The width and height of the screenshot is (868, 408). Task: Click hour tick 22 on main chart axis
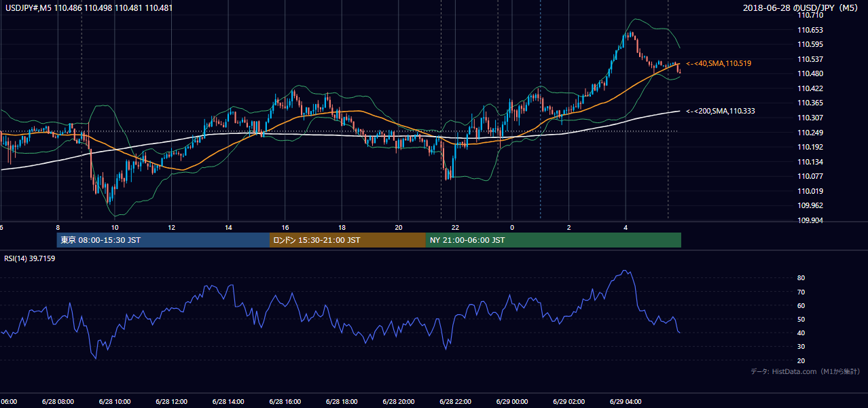point(455,227)
